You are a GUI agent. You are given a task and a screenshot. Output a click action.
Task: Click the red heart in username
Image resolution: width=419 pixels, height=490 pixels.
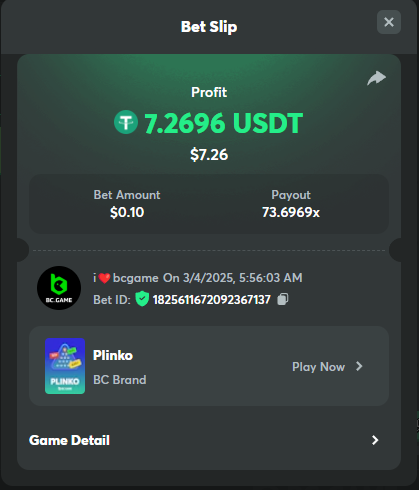(x=104, y=278)
